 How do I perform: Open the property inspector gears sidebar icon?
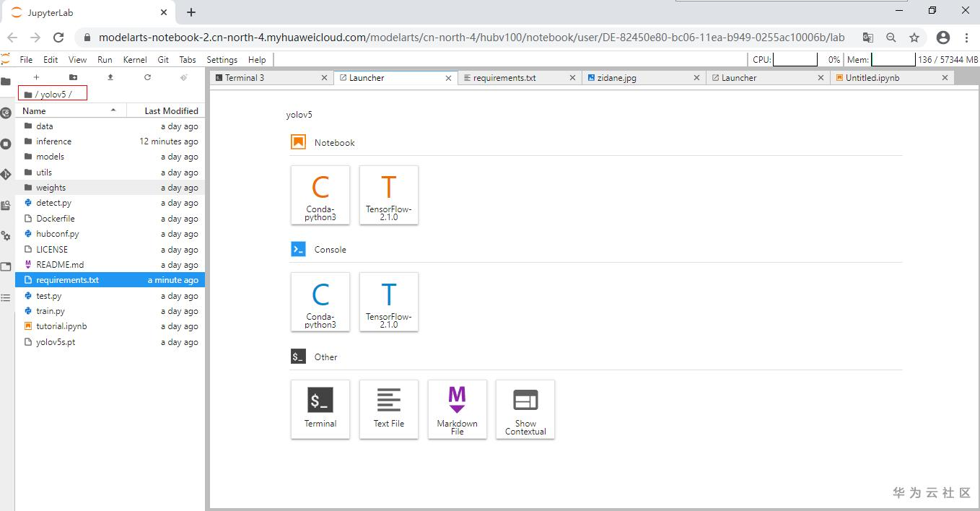pyautogui.click(x=6, y=236)
